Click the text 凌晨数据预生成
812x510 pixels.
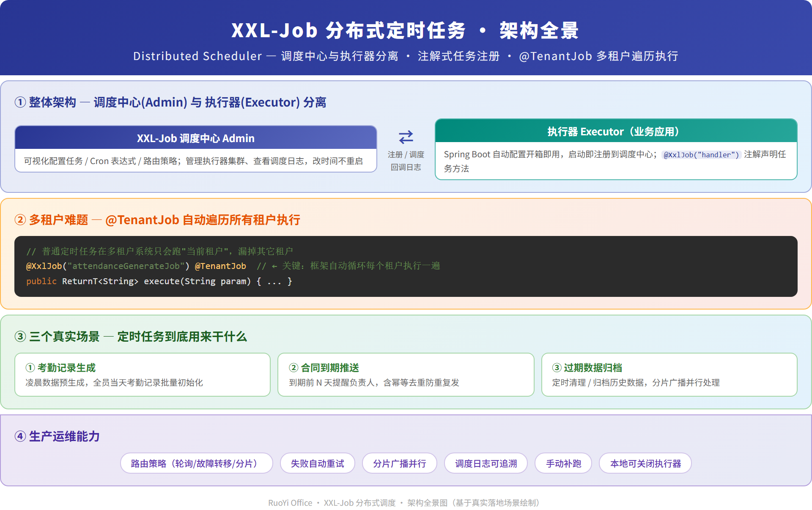tap(114, 383)
